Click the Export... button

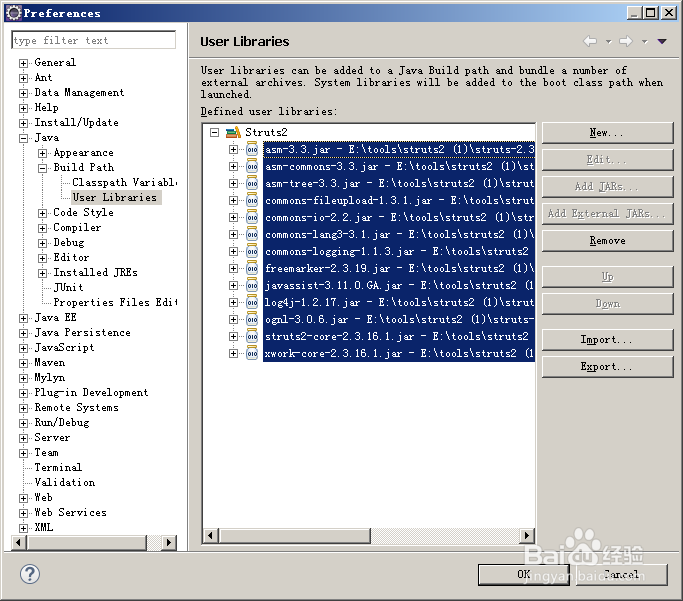click(x=607, y=366)
